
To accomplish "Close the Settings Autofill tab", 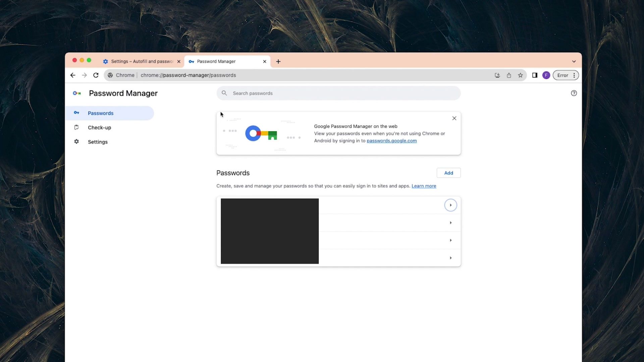I will pos(179,61).
